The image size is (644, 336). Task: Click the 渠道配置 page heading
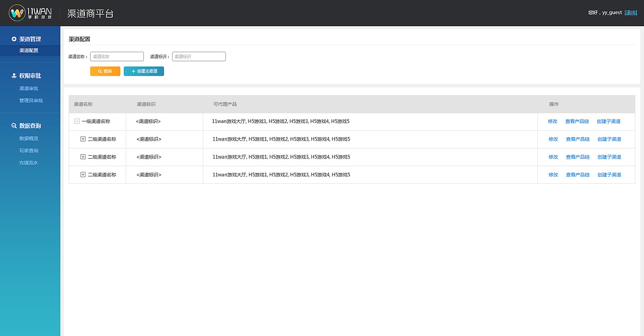tap(79, 39)
